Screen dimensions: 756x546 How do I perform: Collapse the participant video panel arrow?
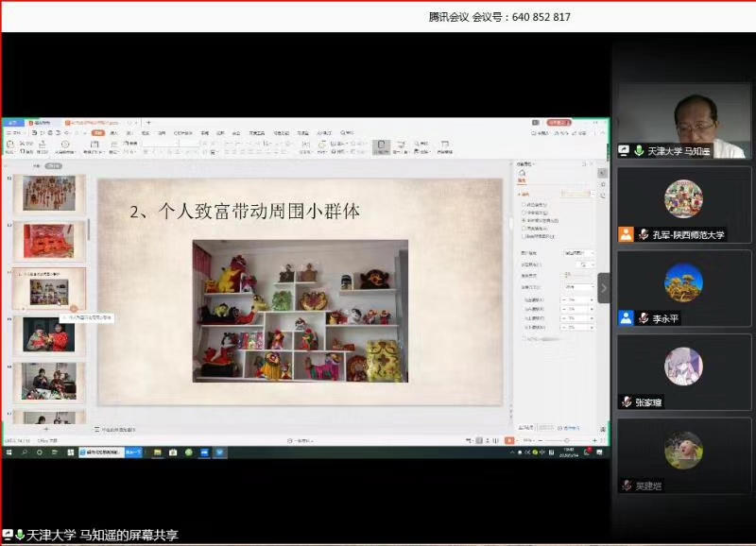(x=604, y=288)
